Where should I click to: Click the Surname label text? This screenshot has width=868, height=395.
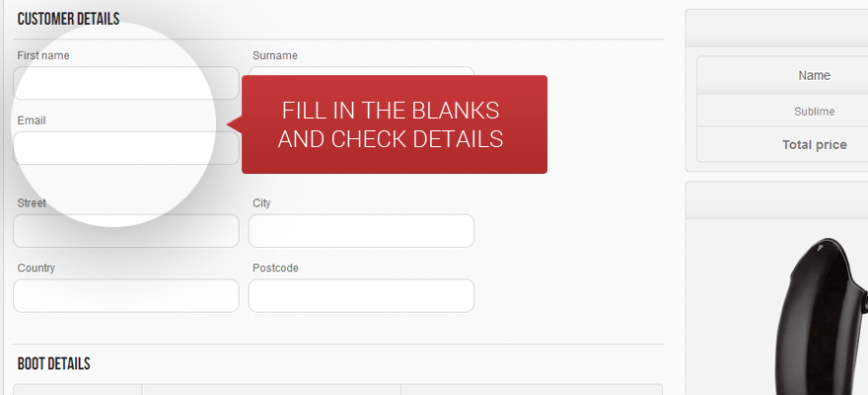pyautogui.click(x=275, y=55)
